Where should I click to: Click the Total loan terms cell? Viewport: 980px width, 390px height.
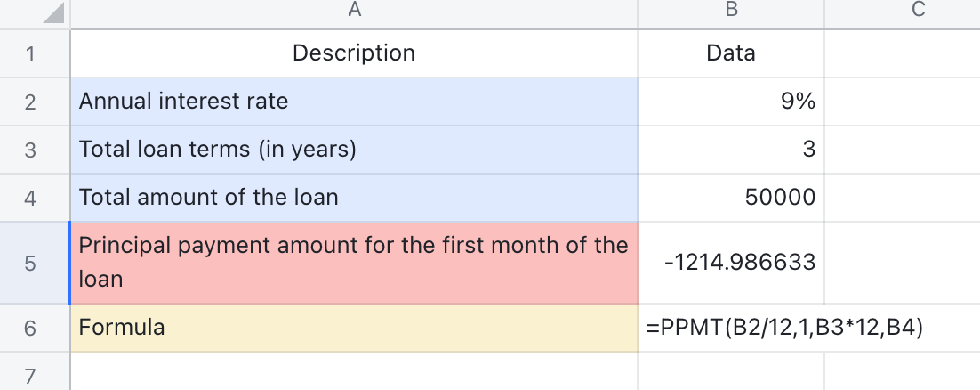click(354, 150)
